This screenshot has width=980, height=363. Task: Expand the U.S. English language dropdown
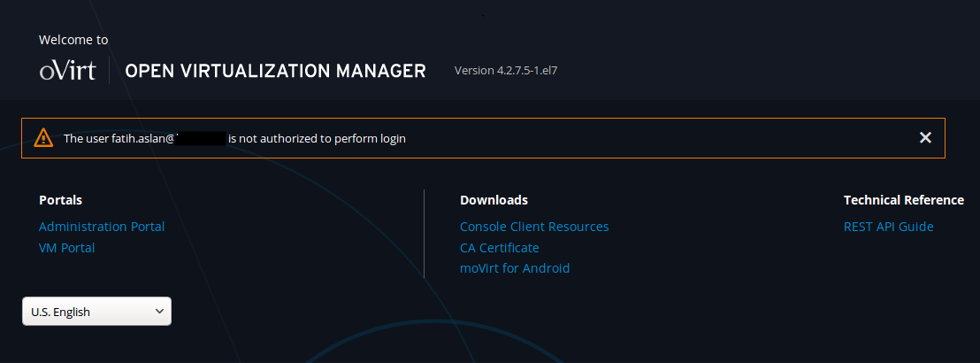point(97,311)
